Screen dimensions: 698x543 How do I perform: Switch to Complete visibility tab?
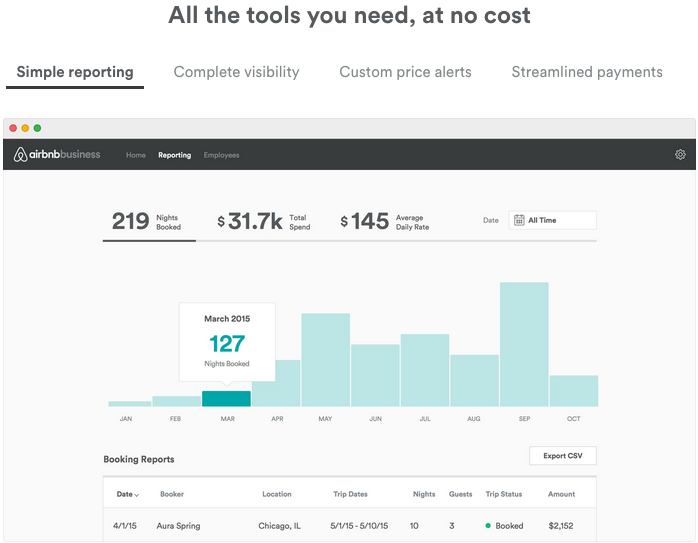coord(236,72)
